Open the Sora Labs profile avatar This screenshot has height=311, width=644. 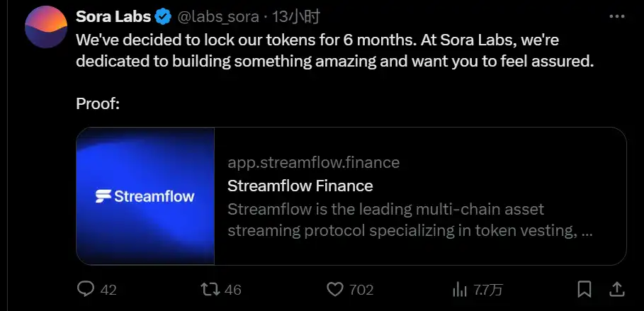tap(47, 28)
